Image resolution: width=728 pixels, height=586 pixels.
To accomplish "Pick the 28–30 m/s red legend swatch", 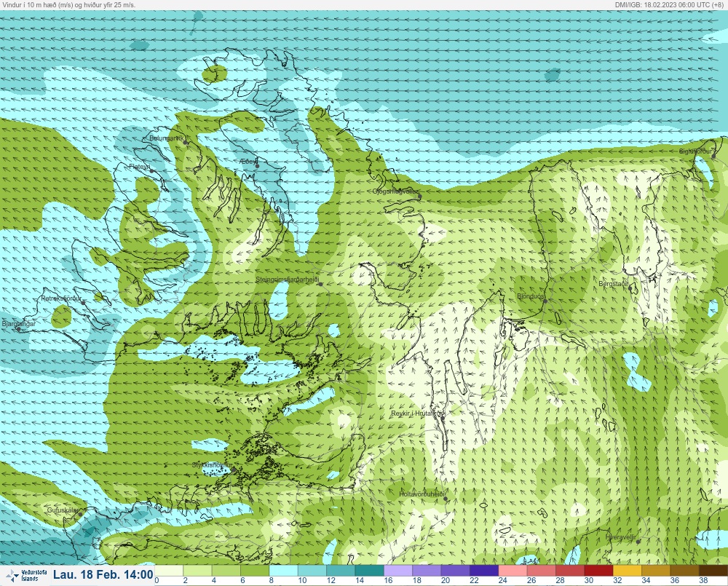I will 571,571.
